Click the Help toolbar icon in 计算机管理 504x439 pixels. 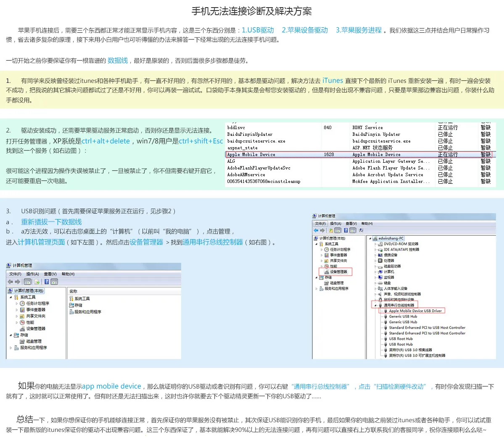click(46, 282)
